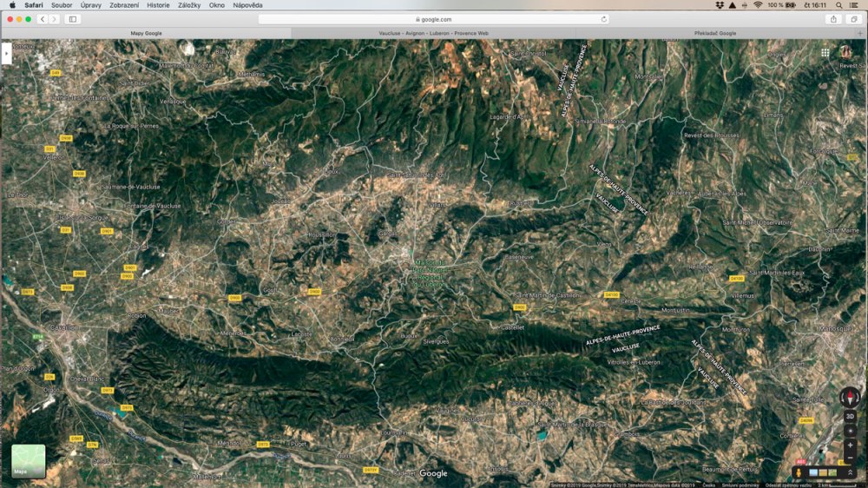The image size is (868, 488).
Task: Switch to the Mapy Google tab
Action: click(x=146, y=33)
